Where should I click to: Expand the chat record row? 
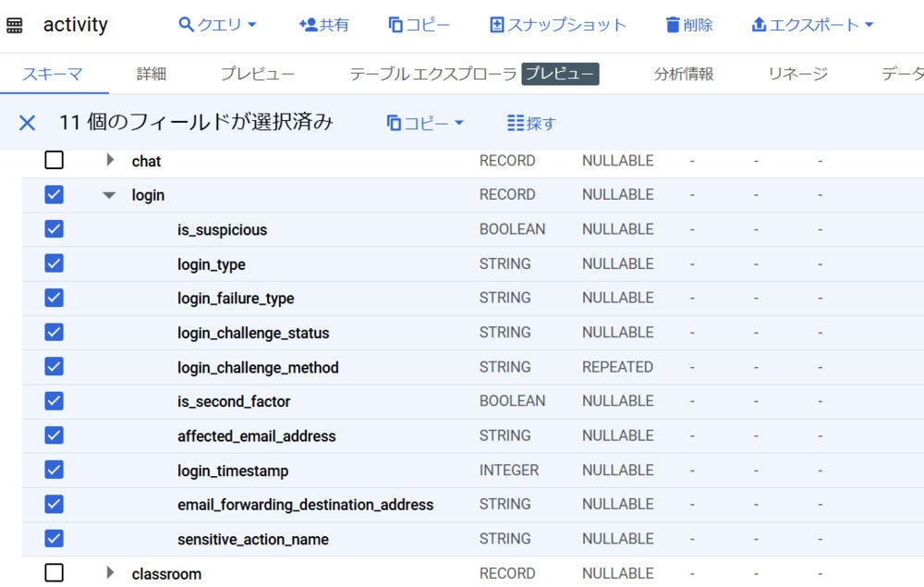tap(109, 159)
